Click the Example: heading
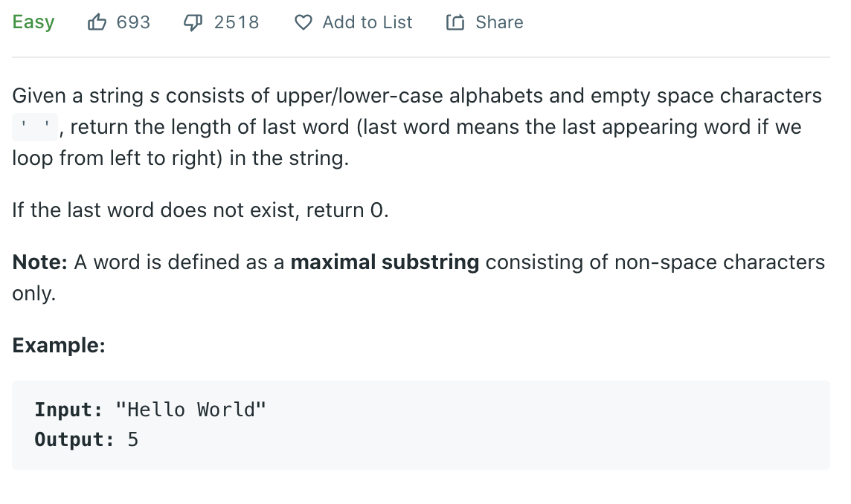 tap(59, 345)
